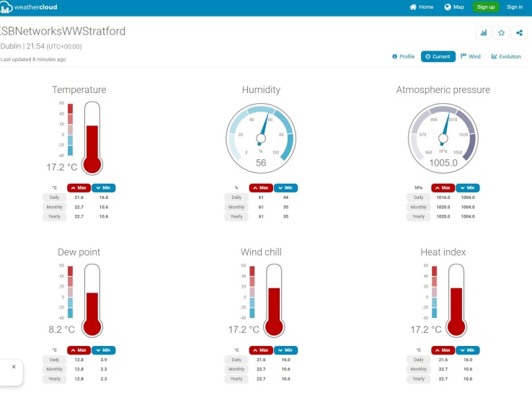Click the 8.2 °C Dew point reading

pos(62,329)
